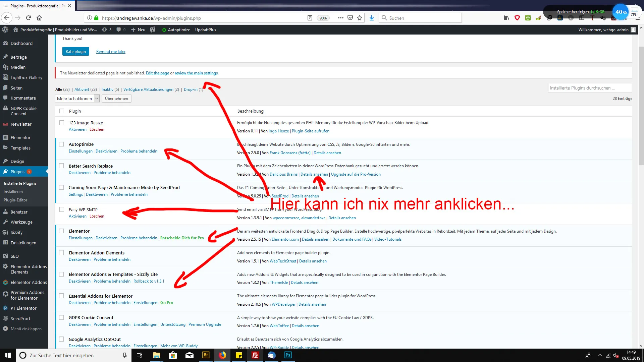The height and width of the screenshot is (362, 644).
Task: Open FileZilla from the taskbar
Action: click(x=255, y=355)
